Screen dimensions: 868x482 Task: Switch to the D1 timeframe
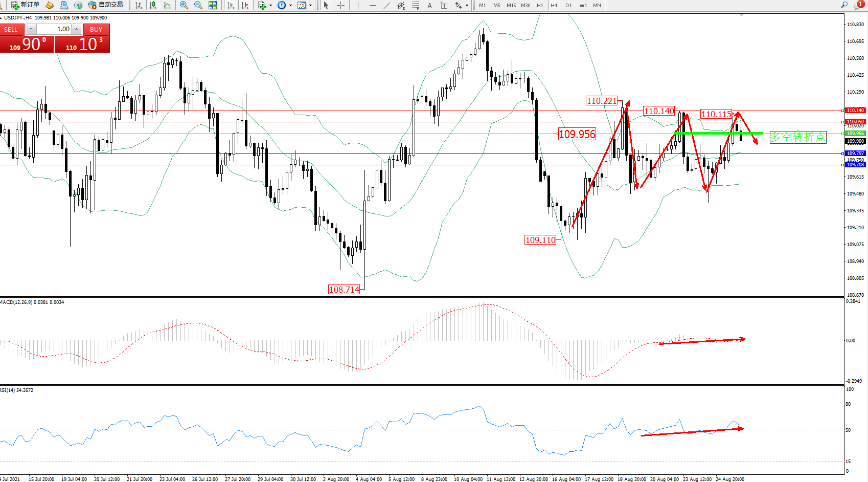(x=568, y=5)
